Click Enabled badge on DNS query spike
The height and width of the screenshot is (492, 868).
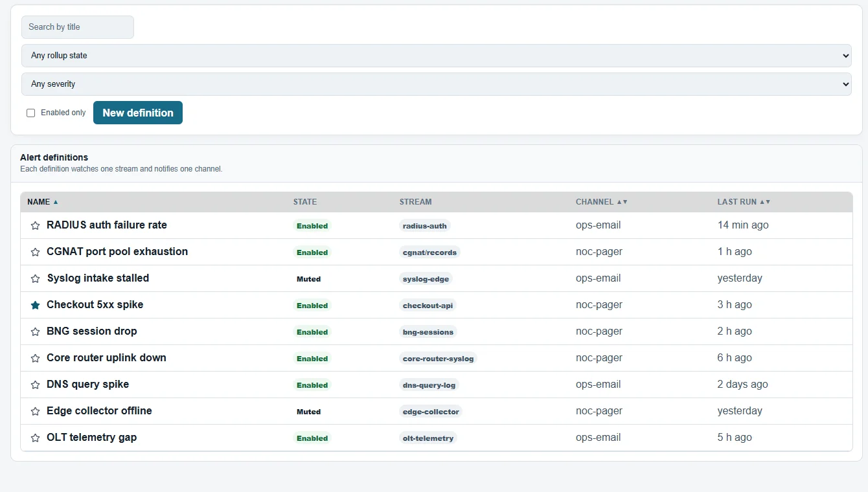coord(312,385)
